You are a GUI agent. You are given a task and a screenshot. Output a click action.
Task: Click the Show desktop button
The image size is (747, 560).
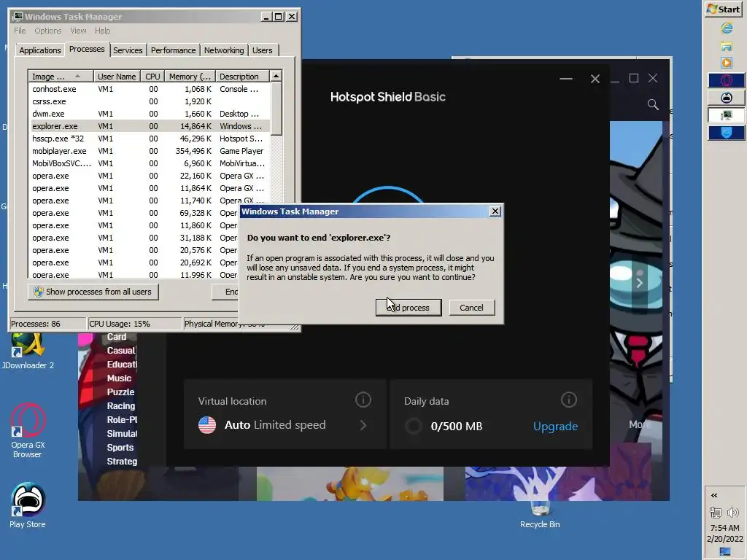point(724,551)
